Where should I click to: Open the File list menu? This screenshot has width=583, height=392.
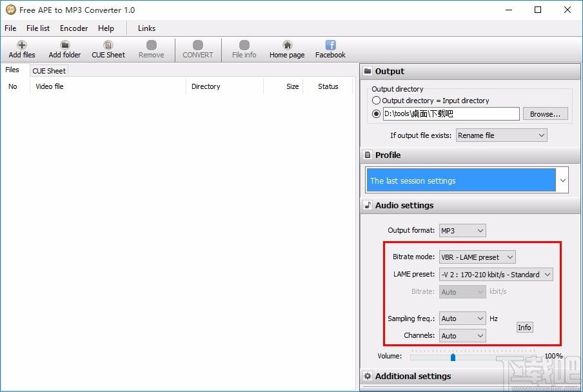coord(38,28)
